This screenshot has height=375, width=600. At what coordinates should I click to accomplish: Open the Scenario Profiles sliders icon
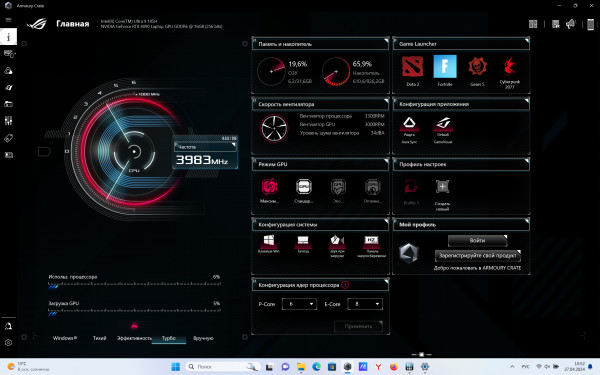coord(8,121)
